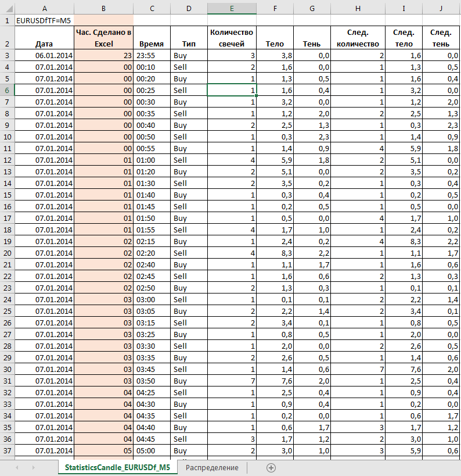The height and width of the screenshot is (476, 461).
Task: Select column B header
Action: coord(103,9)
